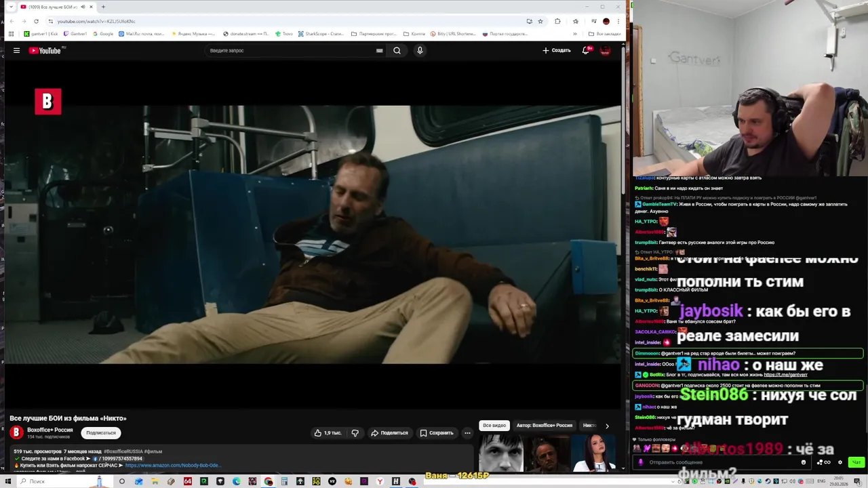Open the on-screen keyboard in YouTube search
868x488 pixels.
(x=380, y=50)
